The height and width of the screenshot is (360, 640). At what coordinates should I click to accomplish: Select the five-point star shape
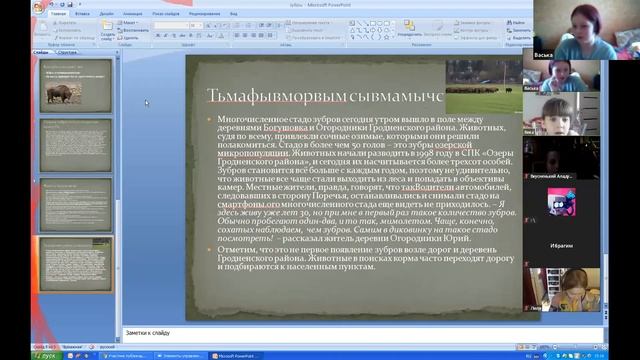point(387,37)
